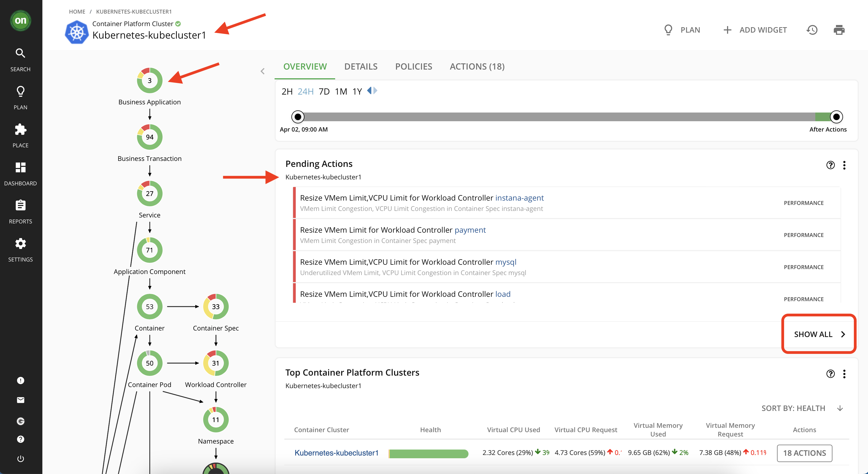Click the timeline start handle at Apr 02
868x474 pixels.
coord(298,117)
